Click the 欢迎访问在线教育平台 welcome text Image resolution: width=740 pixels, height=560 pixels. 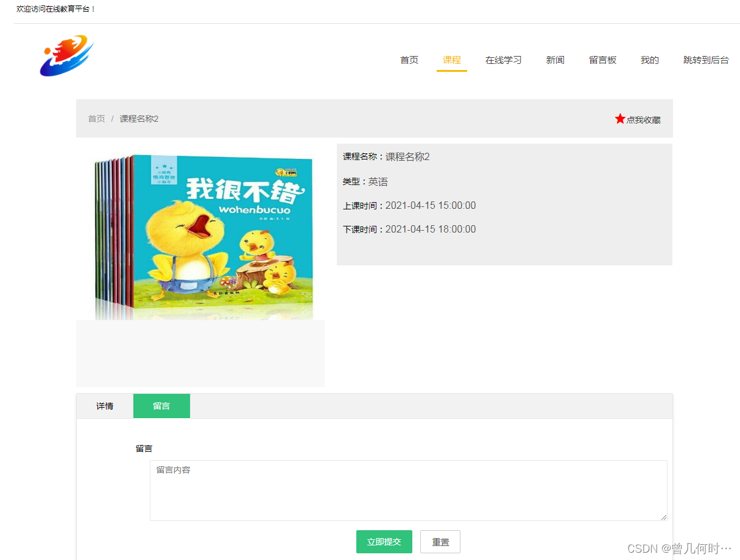(x=56, y=9)
